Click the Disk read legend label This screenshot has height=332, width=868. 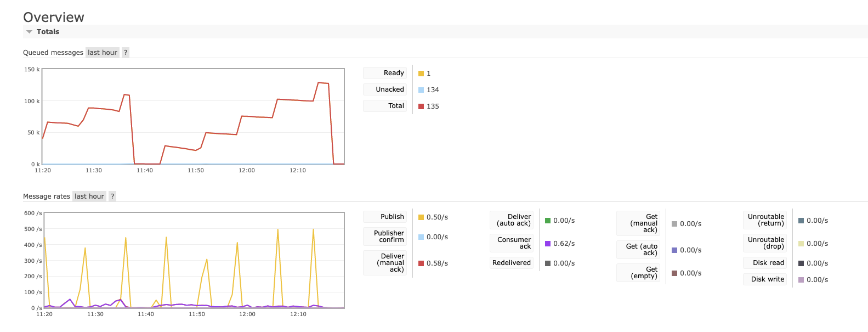tap(765, 263)
